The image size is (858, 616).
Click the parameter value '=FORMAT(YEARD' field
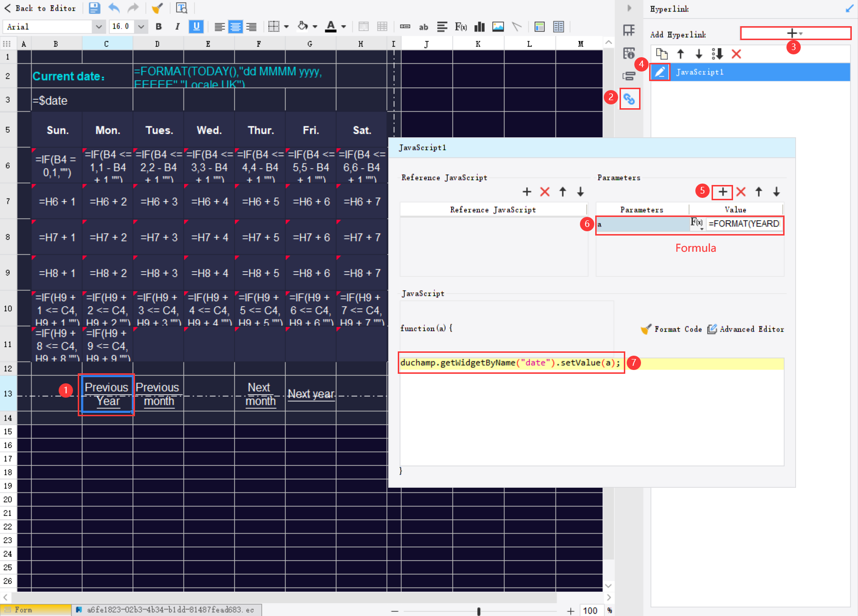point(744,224)
